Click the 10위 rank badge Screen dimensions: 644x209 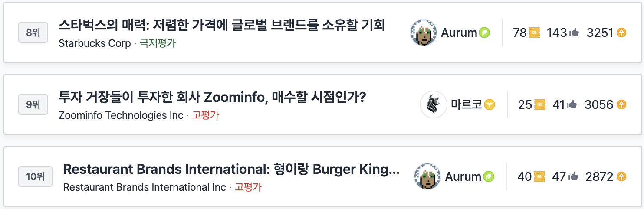35,176
